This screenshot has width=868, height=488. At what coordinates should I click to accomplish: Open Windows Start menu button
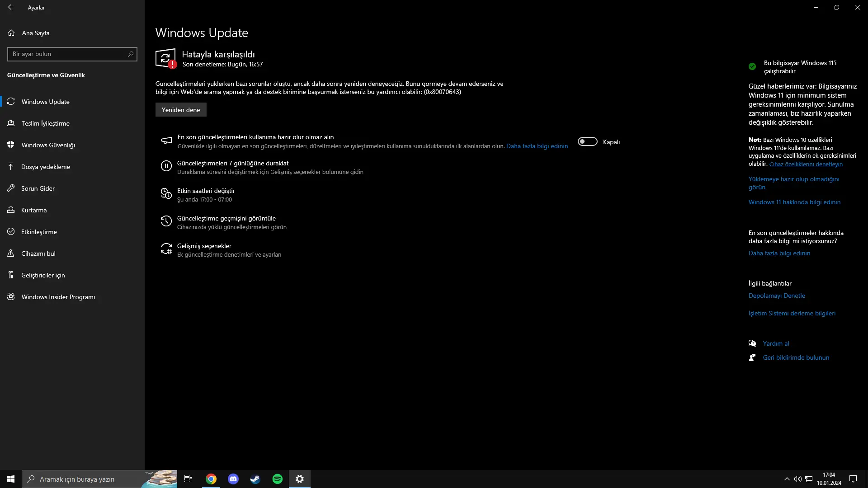pos(11,479)
